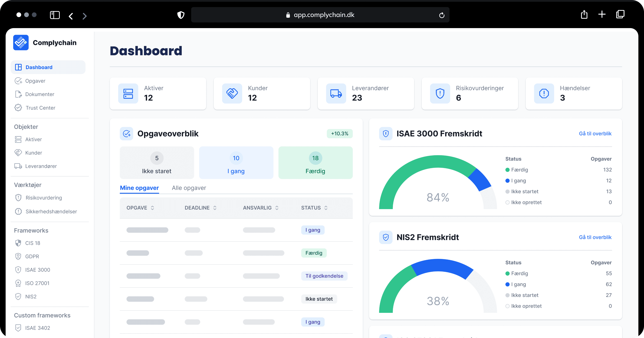The width and height of the screenshot is (644, 338).
Task: Click the ISAE 3000 gauge showing 84%
Action: pos(438,182)
